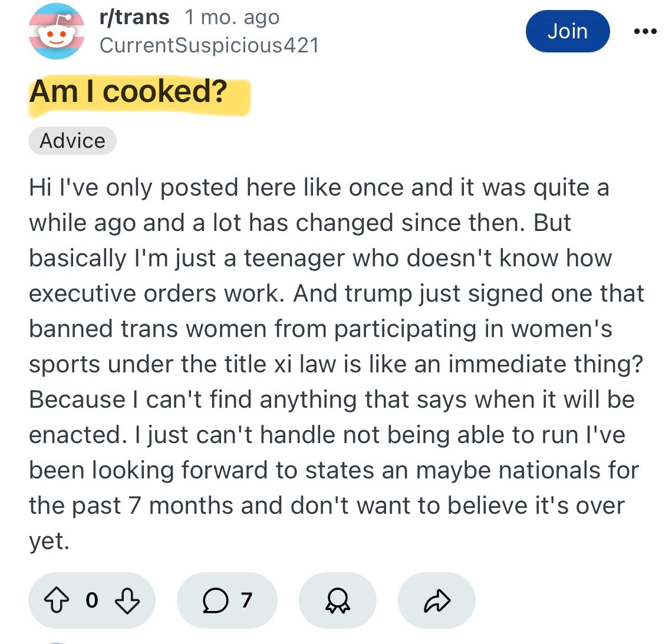Click the "1 mo. ago" timestamp
This screenshot has width=672, height=644.
tap(232, 17)
